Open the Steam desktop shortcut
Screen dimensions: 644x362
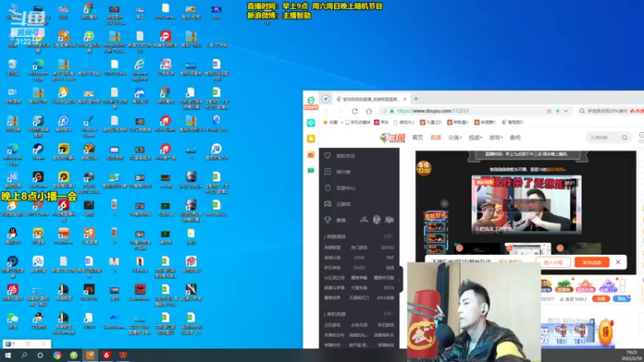click(38, 151)
